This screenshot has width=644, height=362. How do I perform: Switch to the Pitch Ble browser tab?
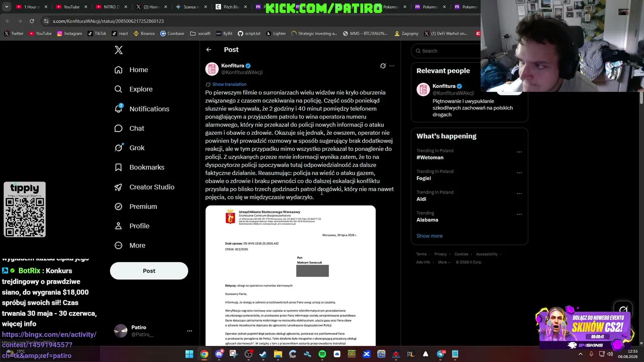pos(231,7)
